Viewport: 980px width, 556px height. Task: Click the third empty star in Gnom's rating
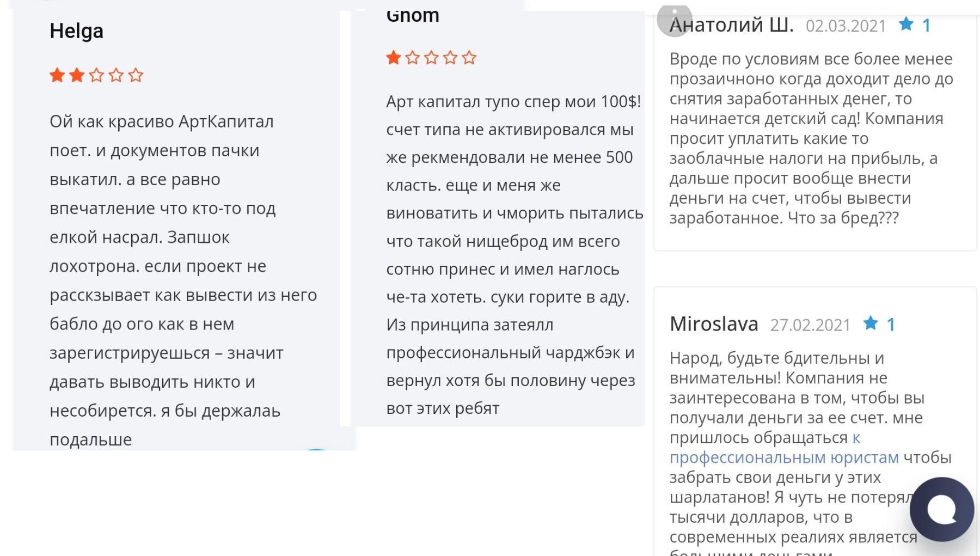[431, 56]
